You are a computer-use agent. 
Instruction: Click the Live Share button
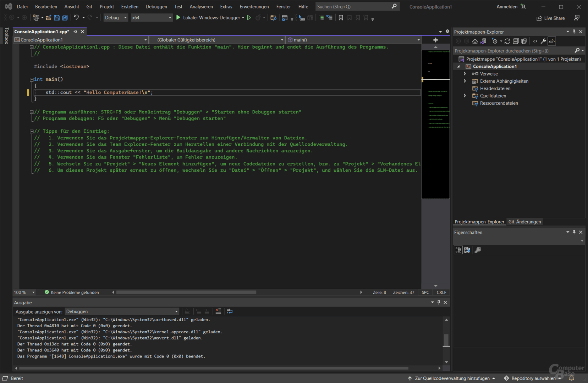tap(550, 18)
